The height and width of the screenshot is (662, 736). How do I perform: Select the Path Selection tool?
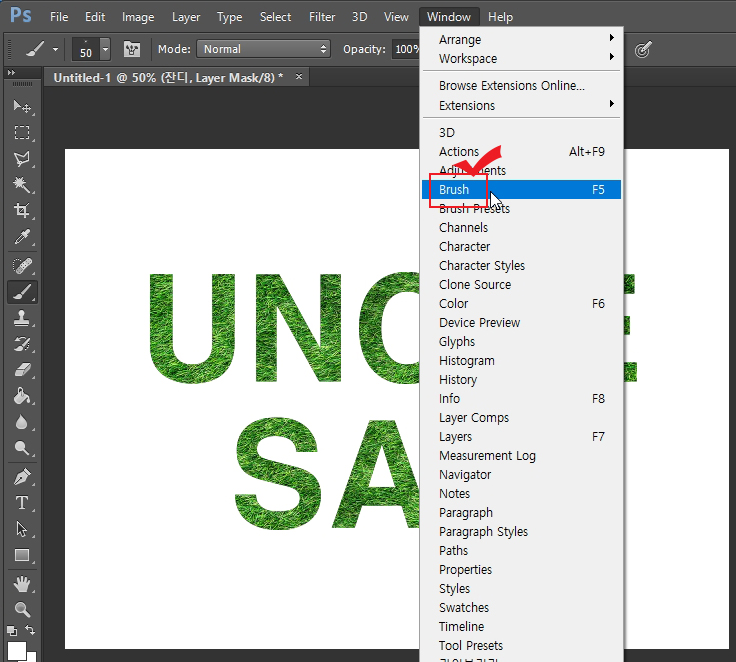[x=22, y=529]
